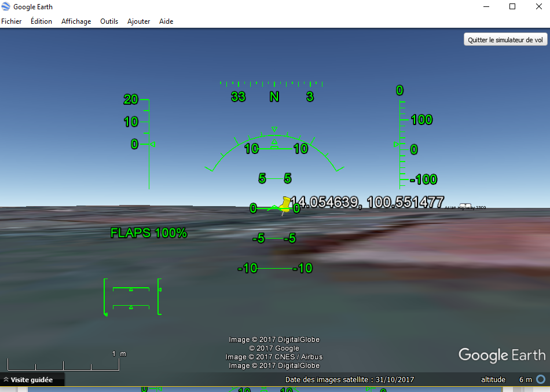This screenshot has height=392, width=550.
Task: Click the FLAPS 100% indicator text
Action: [x=149, y=233]
